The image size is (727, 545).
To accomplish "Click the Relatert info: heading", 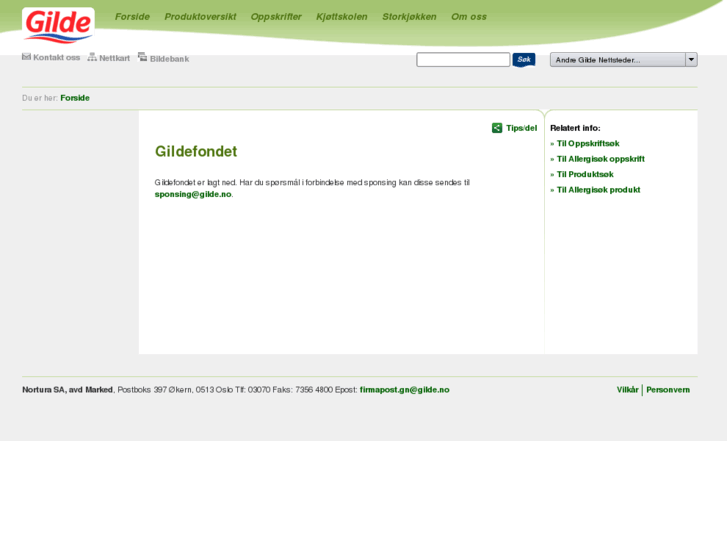I will coord(575,128).
